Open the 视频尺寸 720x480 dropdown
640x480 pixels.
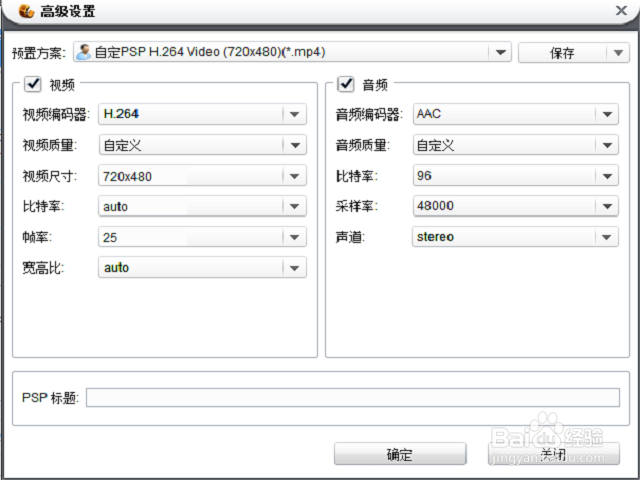click(202, 176)
